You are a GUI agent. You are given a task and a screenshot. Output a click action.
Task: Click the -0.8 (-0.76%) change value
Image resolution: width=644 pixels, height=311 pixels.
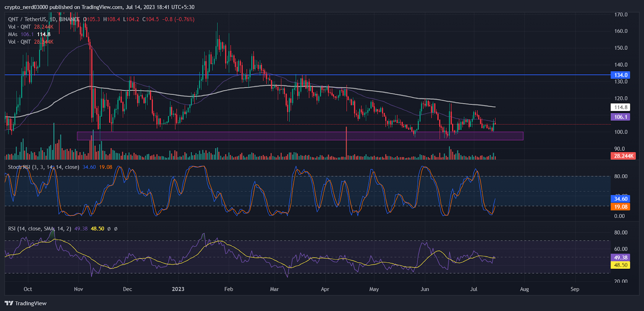(178, 19)
